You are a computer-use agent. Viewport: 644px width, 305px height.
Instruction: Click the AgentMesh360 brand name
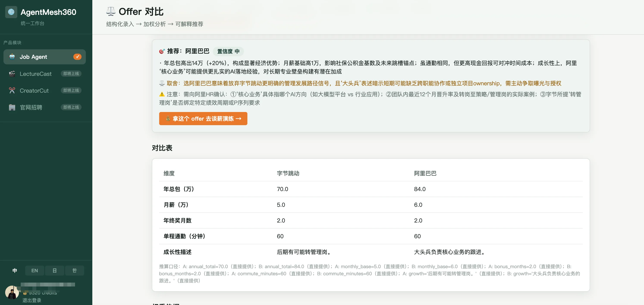(x=48, y=12)
